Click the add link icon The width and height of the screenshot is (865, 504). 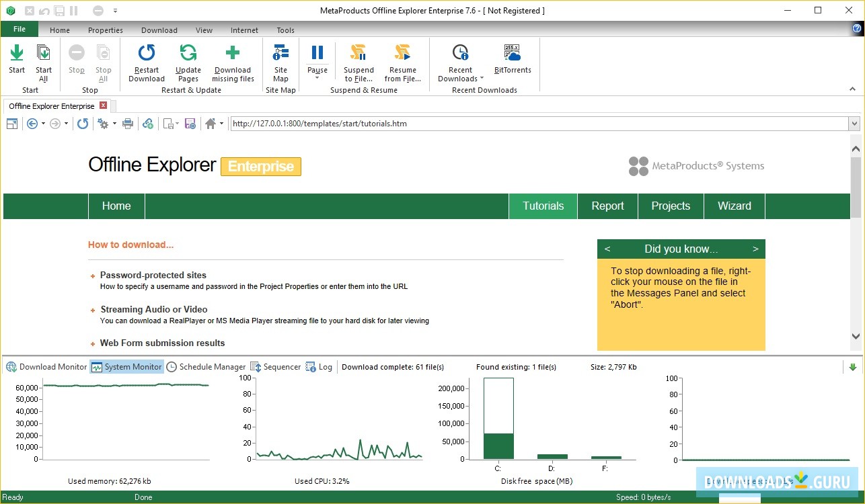pyautogui.click(x=148, y=124)
